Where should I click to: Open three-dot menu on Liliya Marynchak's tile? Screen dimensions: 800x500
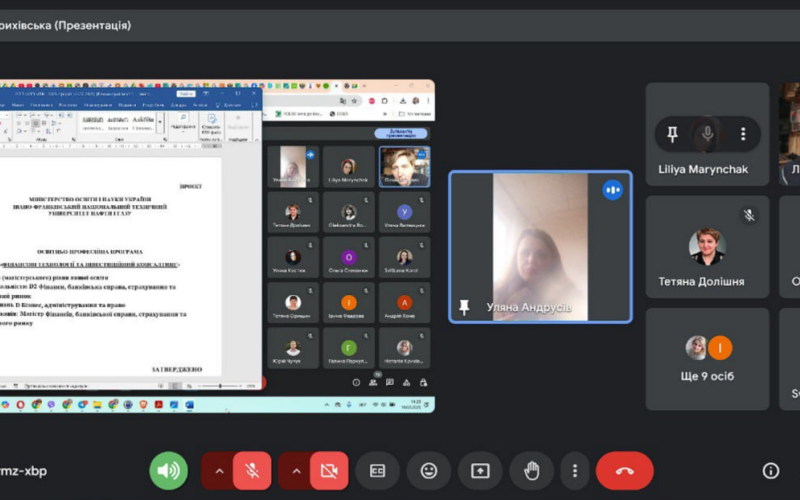[x=743, y=134]
